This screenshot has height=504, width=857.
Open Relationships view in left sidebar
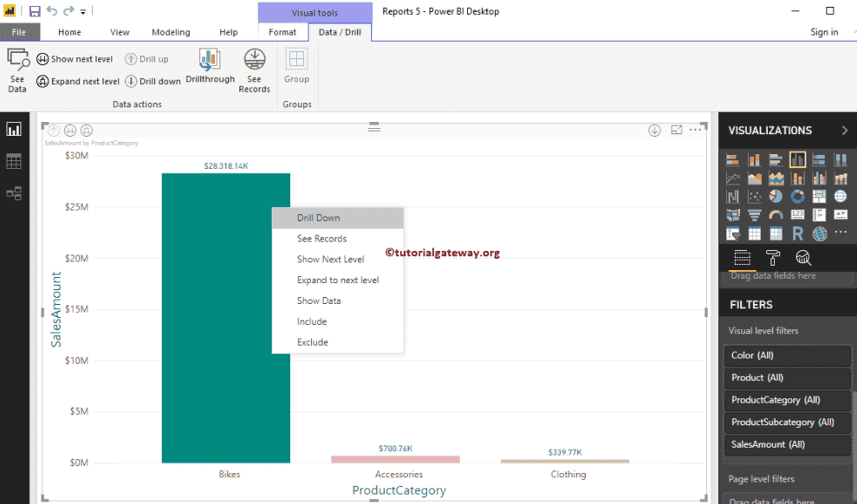(x=14, y=194)
